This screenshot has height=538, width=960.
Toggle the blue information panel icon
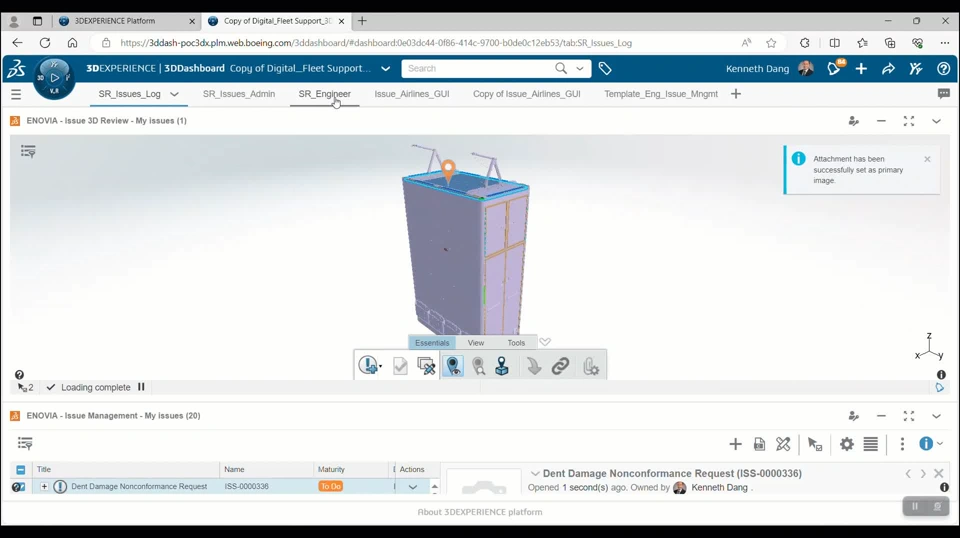[926, 444]
